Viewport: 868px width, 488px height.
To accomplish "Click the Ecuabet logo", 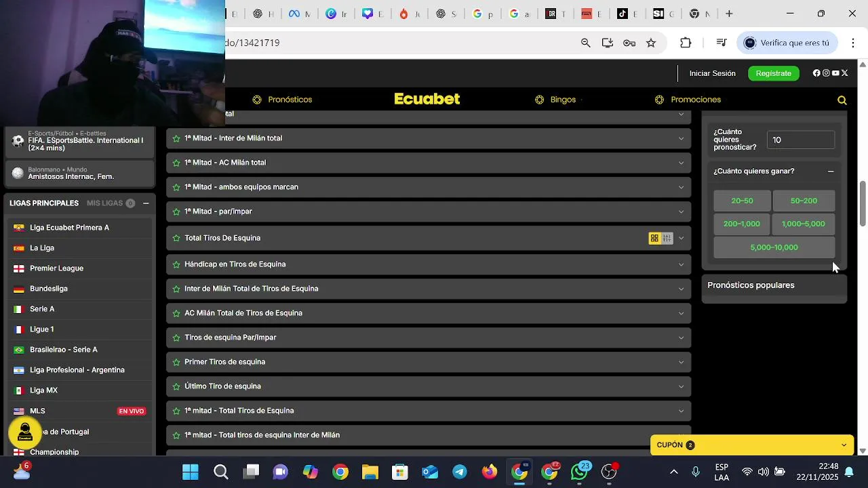I will pyautogui.click(x=427, y=99).
